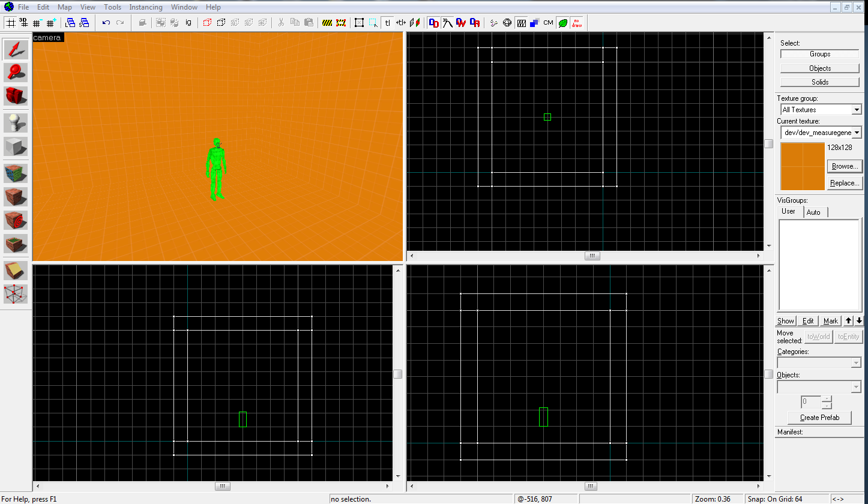Select the Block tool
Image resolution: width=868 pixels, height=504 pixels.
click(x=16, y=146)
